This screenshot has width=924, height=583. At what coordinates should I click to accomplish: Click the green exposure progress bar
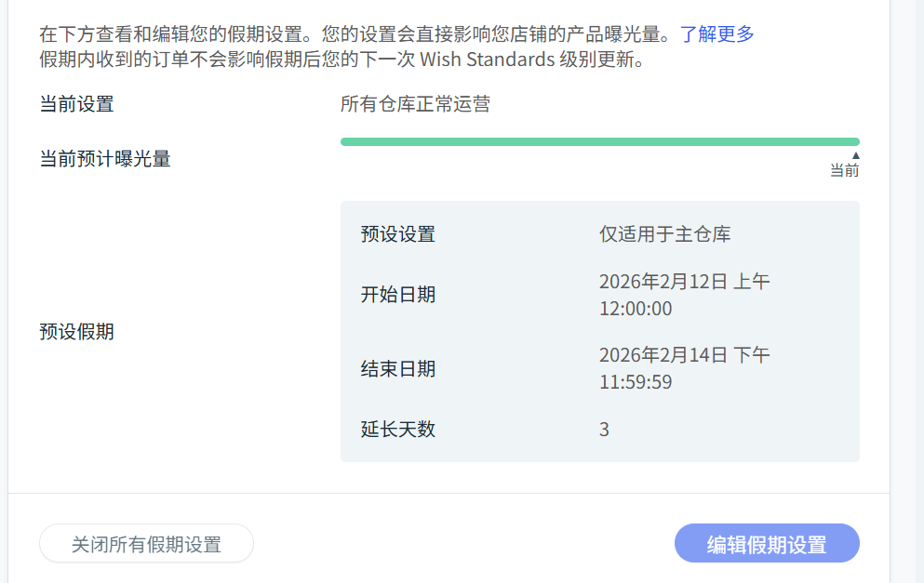599,142
